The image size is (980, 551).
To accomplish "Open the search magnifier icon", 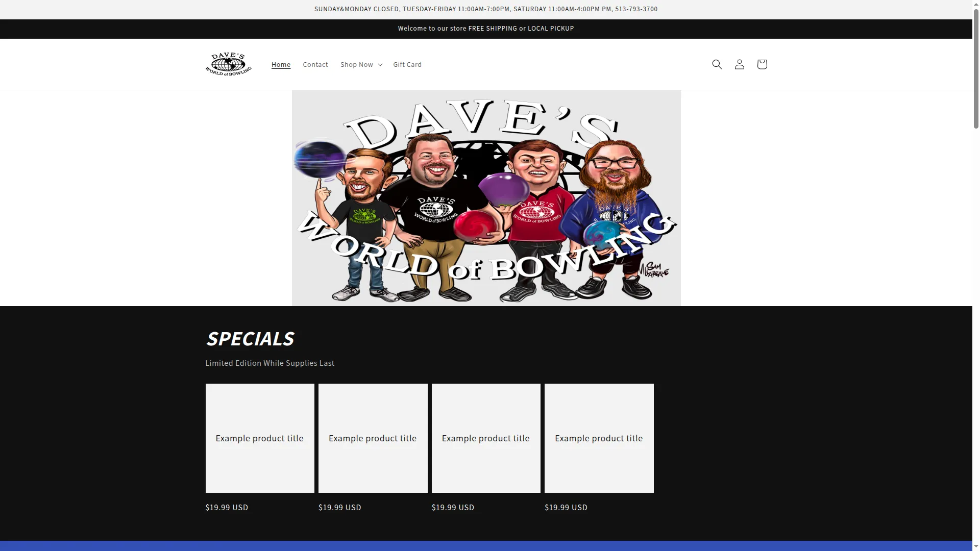I will 717,64.
